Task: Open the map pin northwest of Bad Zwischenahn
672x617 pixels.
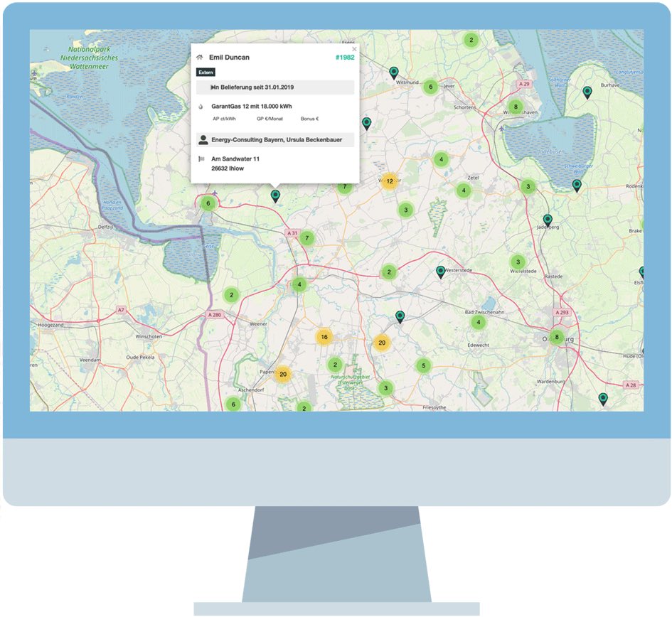Action: coord(400,316)
